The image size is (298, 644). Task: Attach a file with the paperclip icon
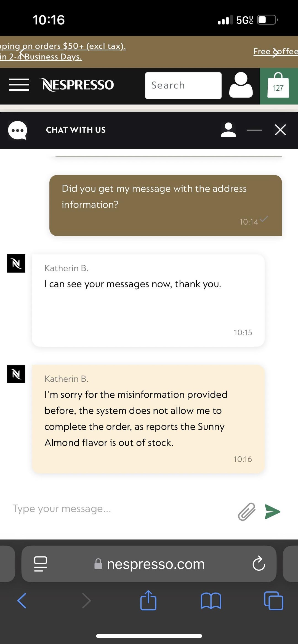pos(247,511)
